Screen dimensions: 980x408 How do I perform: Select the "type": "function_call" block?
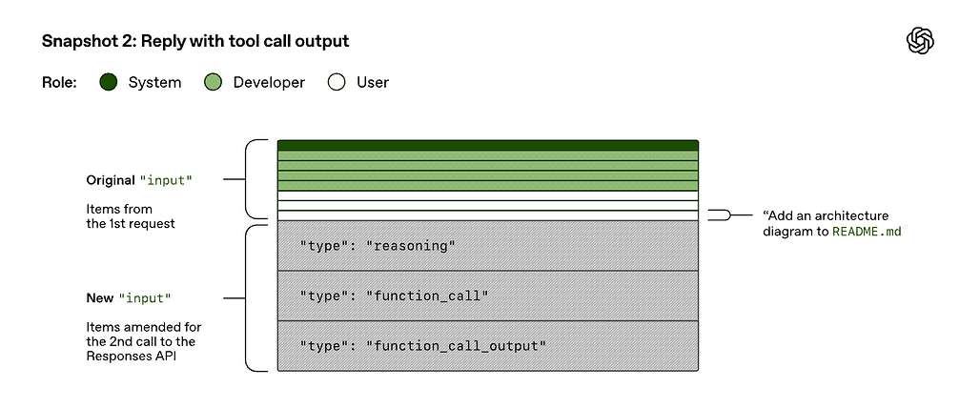[487, 296]
